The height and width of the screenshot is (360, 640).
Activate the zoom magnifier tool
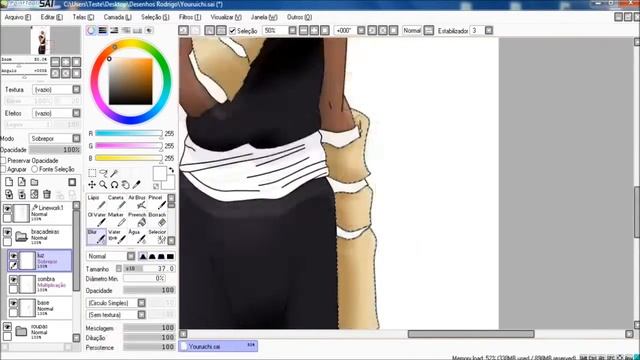point(103,185)
